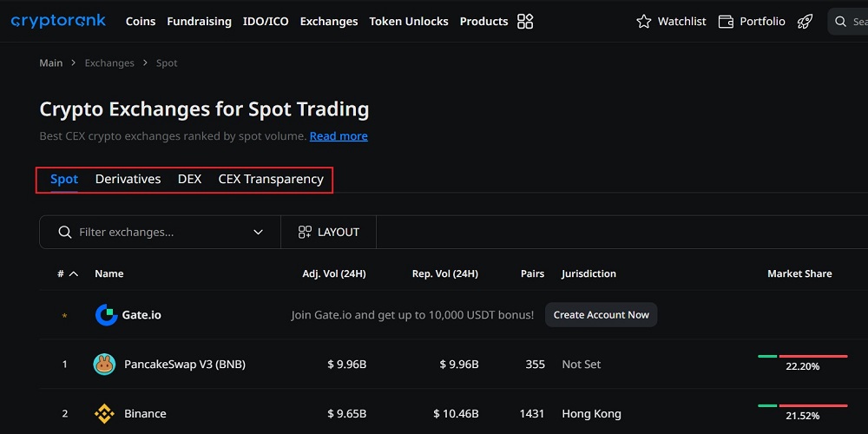Click the Create Account Now button
This screenshot has width=868, height=434.
(601, 315)
